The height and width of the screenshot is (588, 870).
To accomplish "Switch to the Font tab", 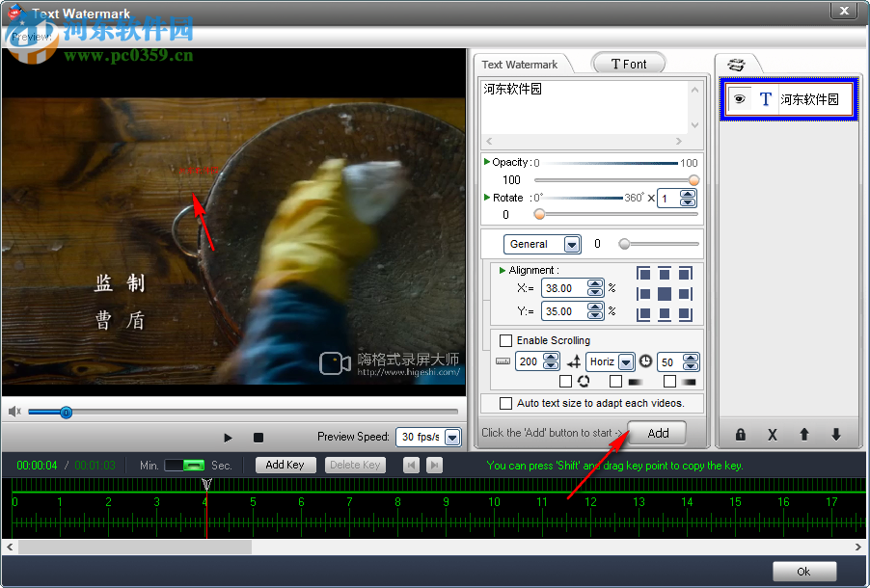I will 628,63.
